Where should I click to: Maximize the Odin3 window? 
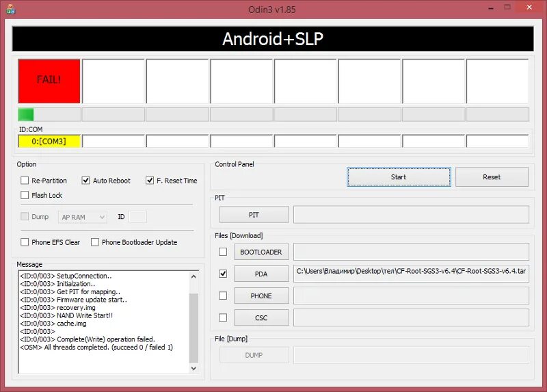[x=507, y=8]
